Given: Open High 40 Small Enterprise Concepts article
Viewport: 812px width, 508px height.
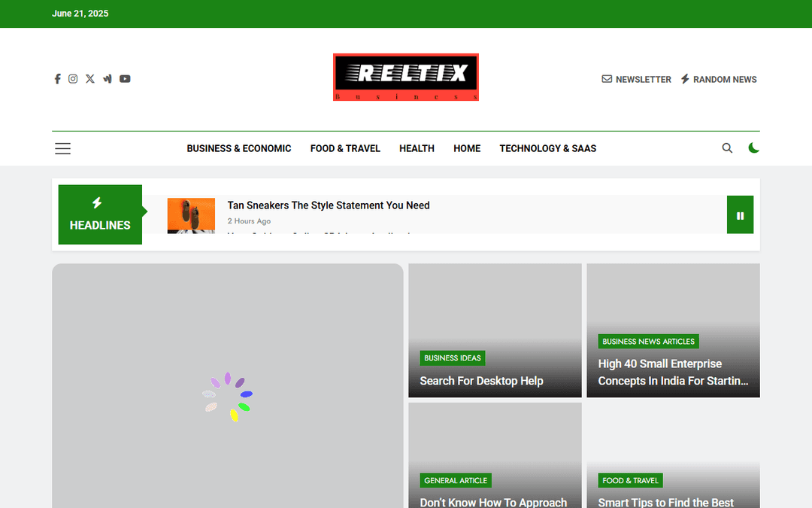Looking at the screenshot, I should [x=673, y=373].
